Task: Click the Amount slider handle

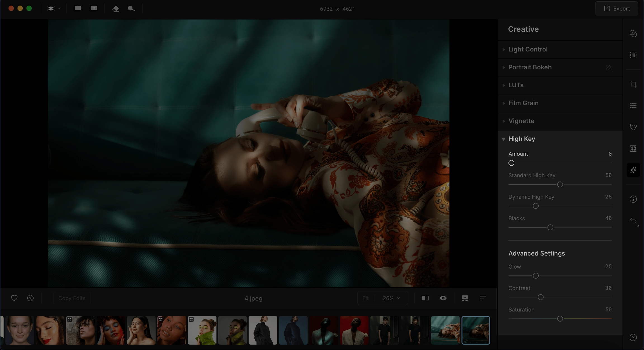Action: 511,163
